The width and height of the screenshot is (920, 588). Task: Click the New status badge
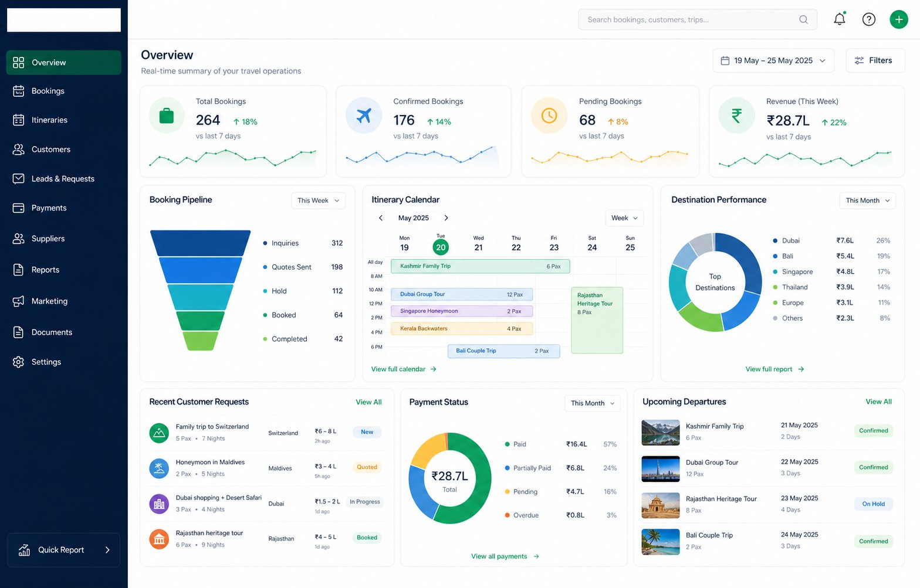(367, 432)
